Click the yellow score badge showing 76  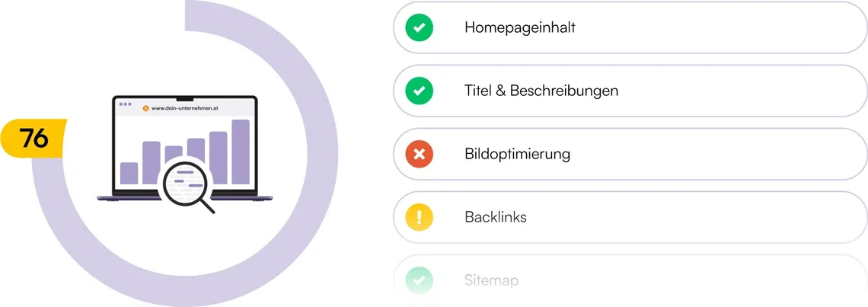point(34,139)
